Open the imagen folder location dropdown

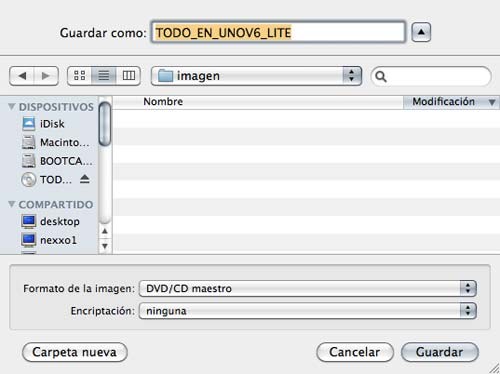(256, 76)
